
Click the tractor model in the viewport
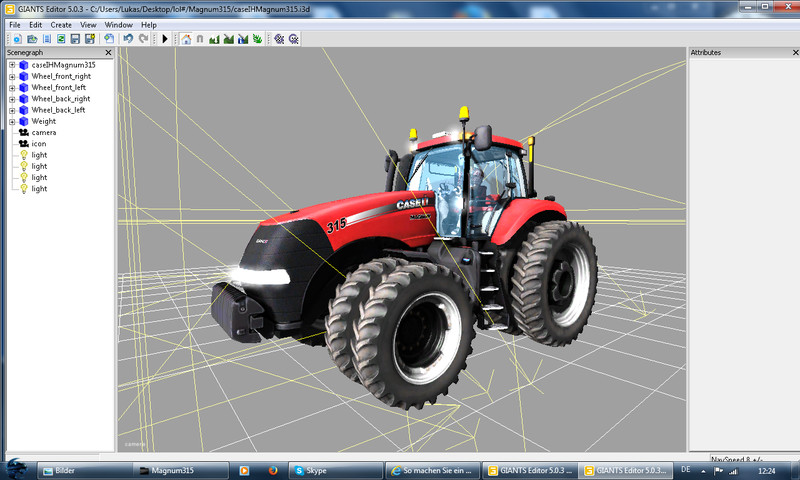(x=403, y=260)
